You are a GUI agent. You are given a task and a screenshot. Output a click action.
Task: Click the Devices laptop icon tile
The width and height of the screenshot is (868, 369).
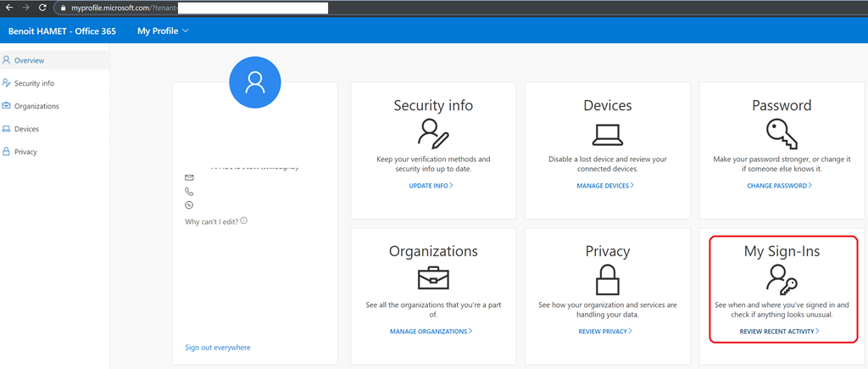607,134
